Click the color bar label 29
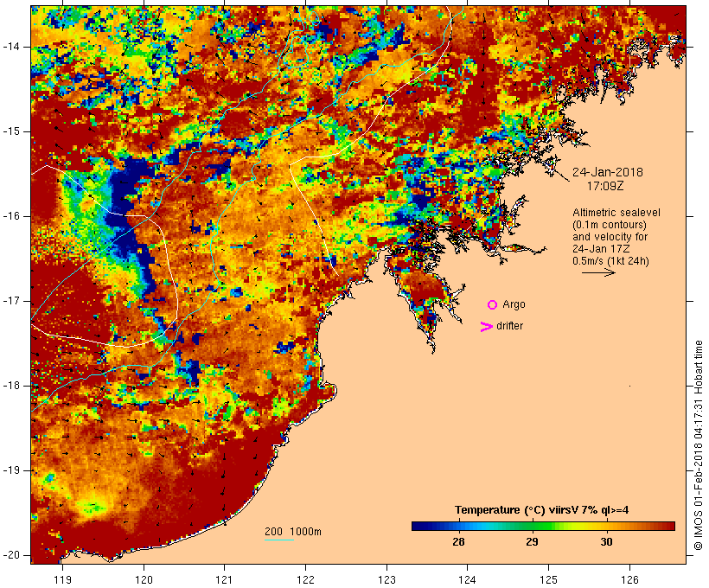The image size is (709, 588). [x=533, y=541]
